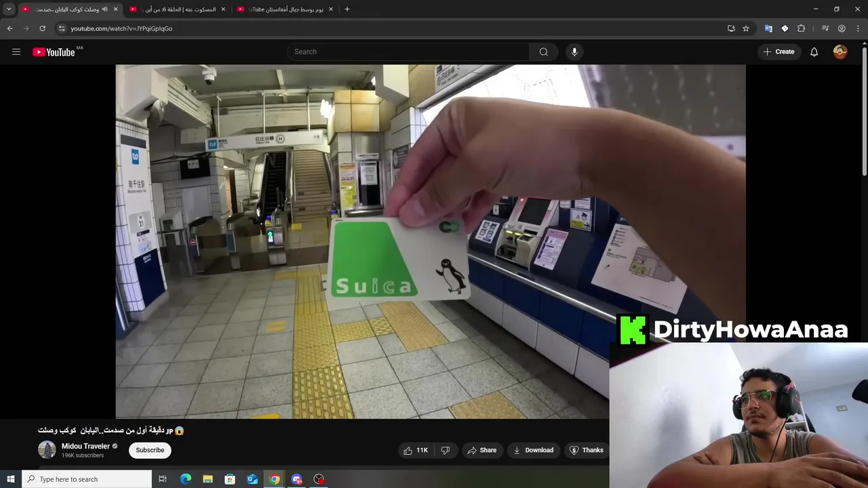
Task: Open File Explorer from the taskbar
Action: [208, 479]
